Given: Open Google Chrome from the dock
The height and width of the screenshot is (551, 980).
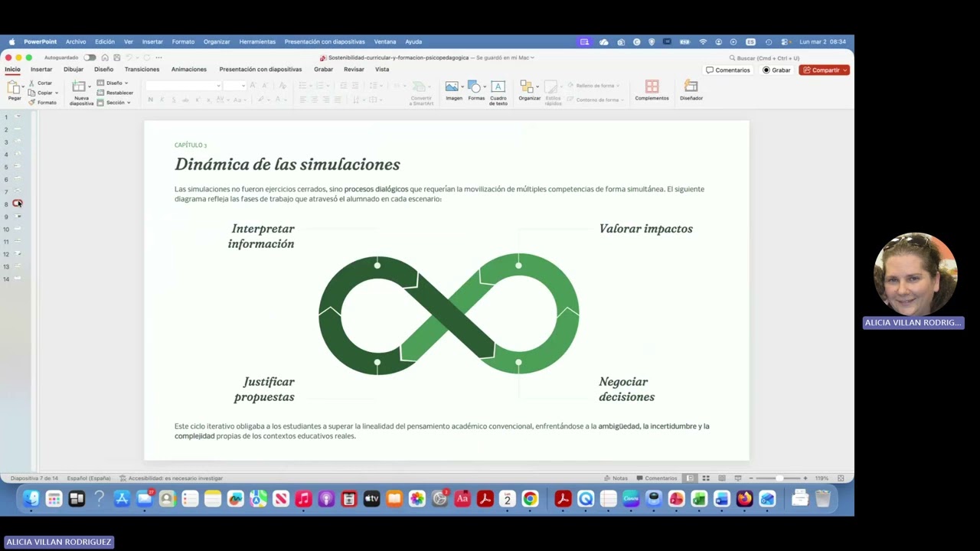Looking at the screenshot, I should 530,499.
